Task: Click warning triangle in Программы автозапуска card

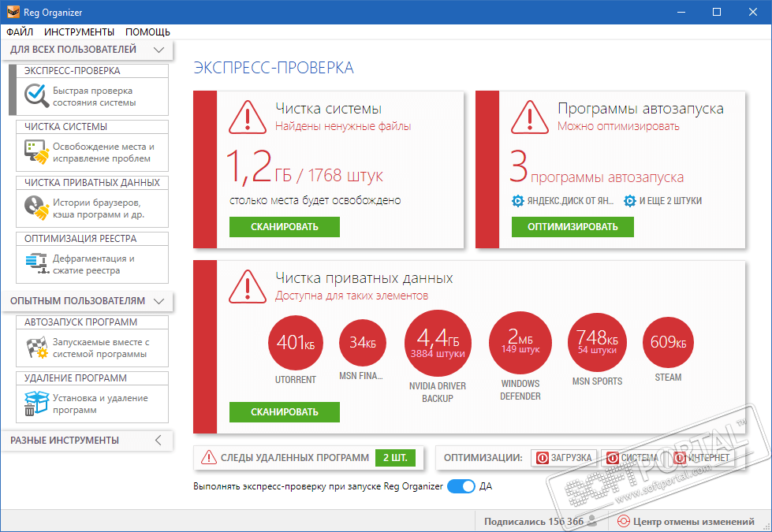Action: pos(530,118)
